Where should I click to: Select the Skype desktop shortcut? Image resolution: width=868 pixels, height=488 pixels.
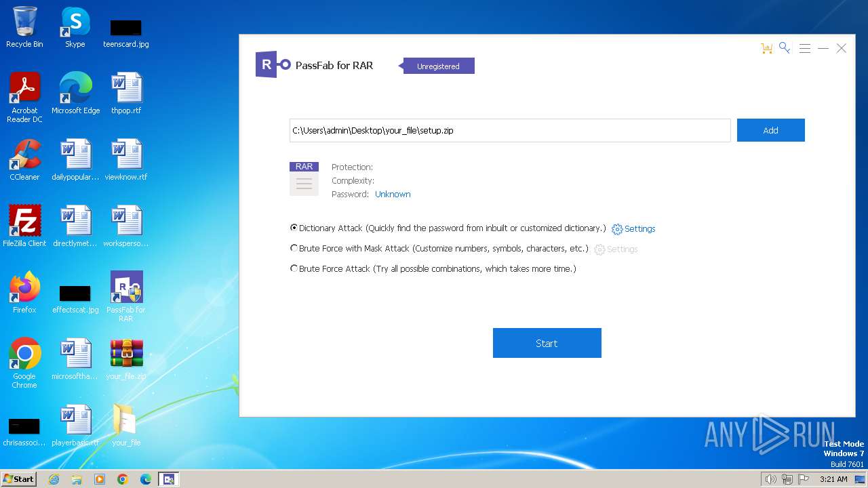click(75, 28)
